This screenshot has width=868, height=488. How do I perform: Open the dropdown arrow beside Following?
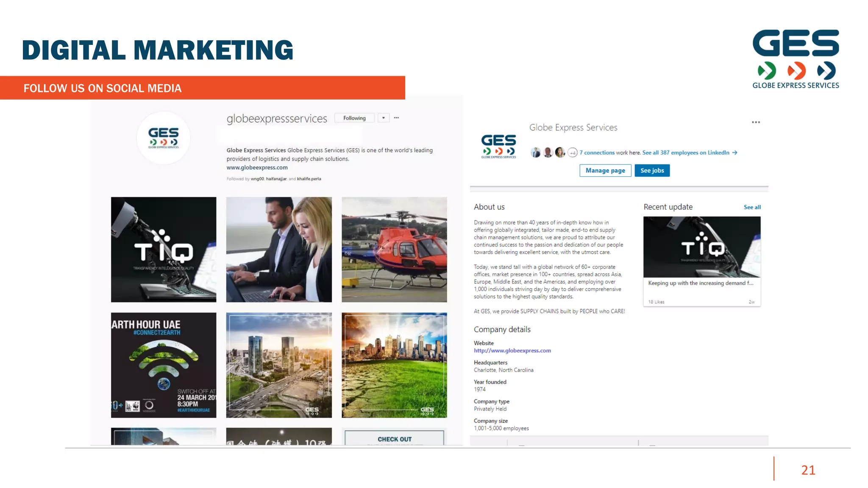tap(383, 118)
